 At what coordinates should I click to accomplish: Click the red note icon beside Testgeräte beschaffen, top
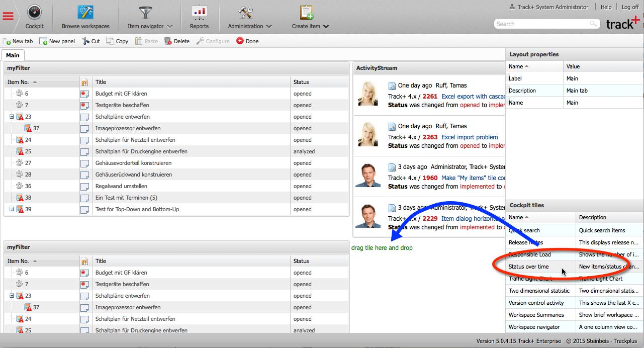pos(85,105)
